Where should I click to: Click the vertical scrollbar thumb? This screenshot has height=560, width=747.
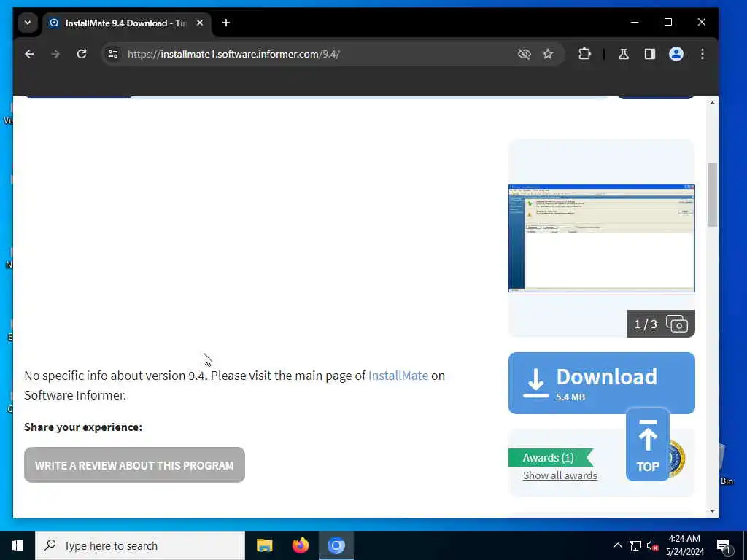[x=712, y=195]
